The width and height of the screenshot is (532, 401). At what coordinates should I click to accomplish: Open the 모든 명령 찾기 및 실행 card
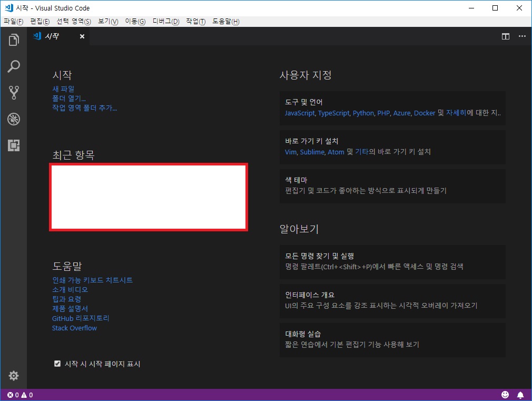(x=392, y=262)
